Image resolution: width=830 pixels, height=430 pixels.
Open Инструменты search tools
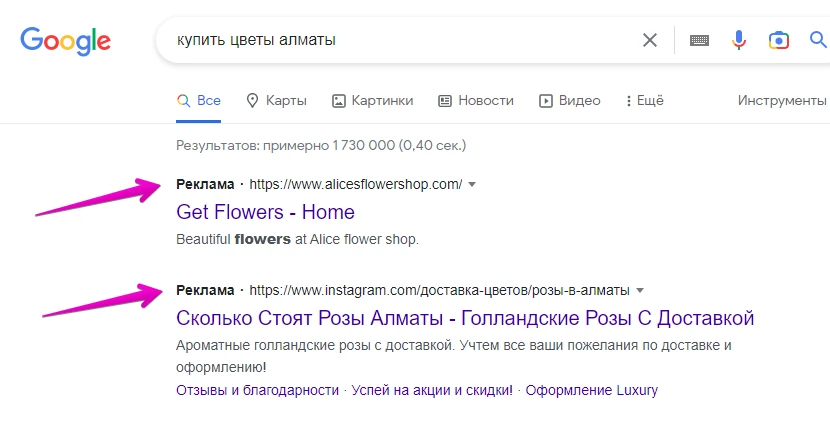[x=782, y=101]
